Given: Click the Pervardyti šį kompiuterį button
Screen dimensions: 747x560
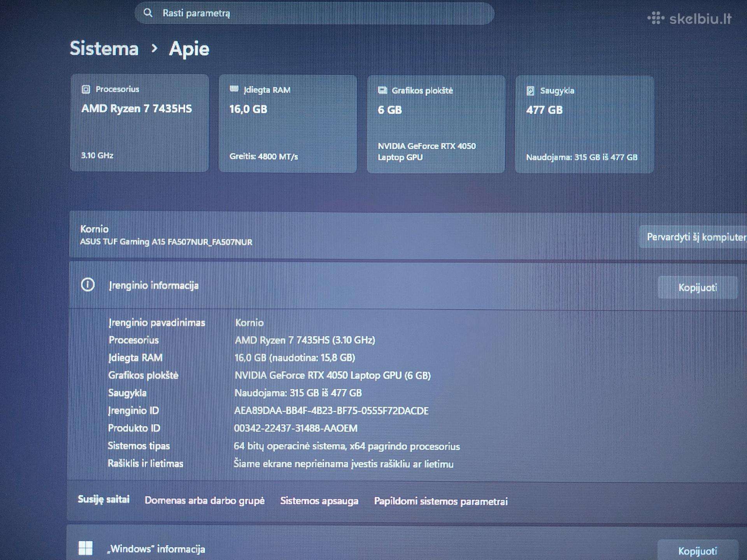Looking at the screenshot, I should (693, 237).
